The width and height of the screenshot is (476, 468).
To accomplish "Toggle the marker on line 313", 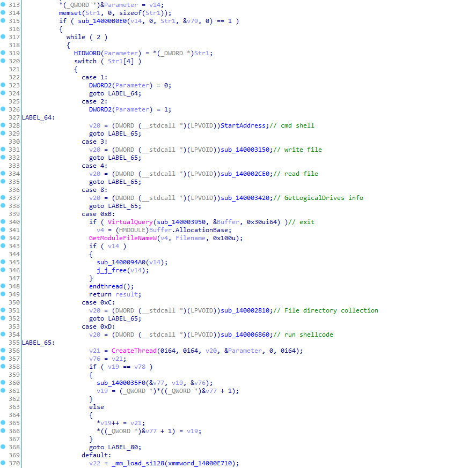I will (4, 4).
